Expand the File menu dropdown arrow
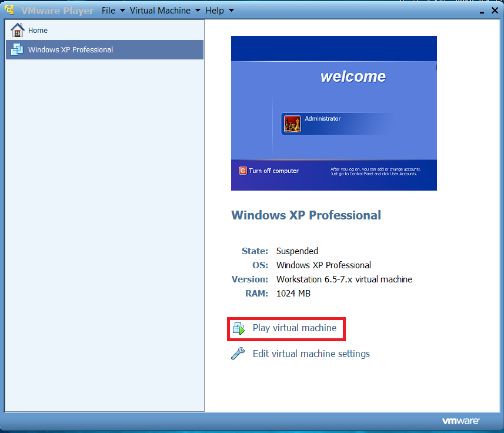This screenshot has height=433, width=504. coord(122,11)
